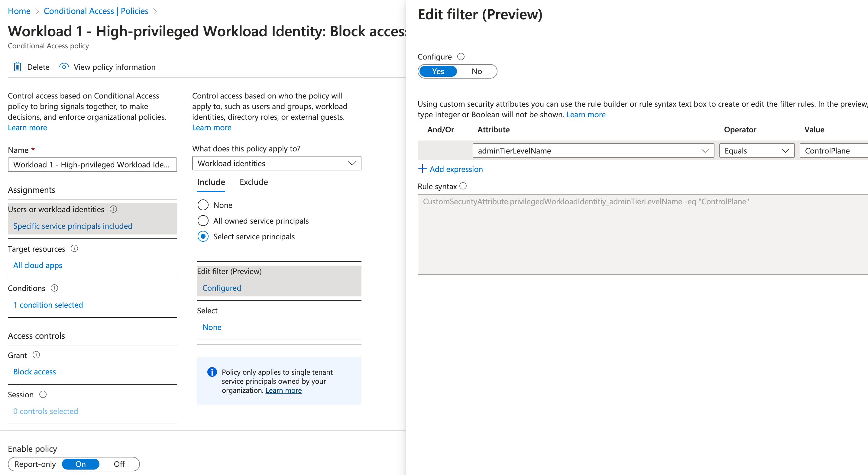Screen dimensions: 868x475
Task: Click Delete policy button
Action: 31,67
